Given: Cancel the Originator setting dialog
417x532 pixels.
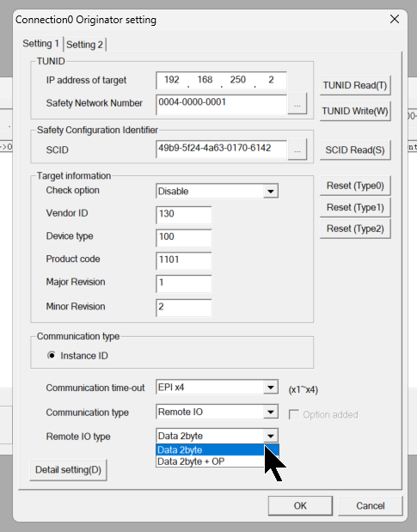Looking at the screenshot, I should (371, 506).
